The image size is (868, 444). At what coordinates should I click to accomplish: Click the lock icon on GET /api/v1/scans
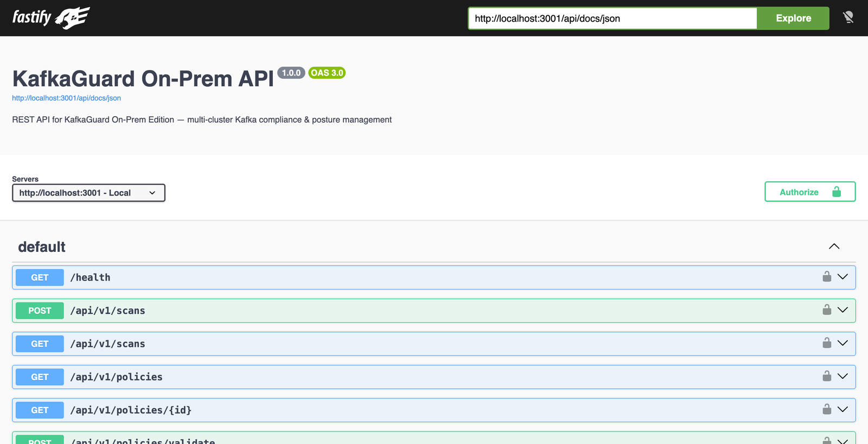click(827, 343)
